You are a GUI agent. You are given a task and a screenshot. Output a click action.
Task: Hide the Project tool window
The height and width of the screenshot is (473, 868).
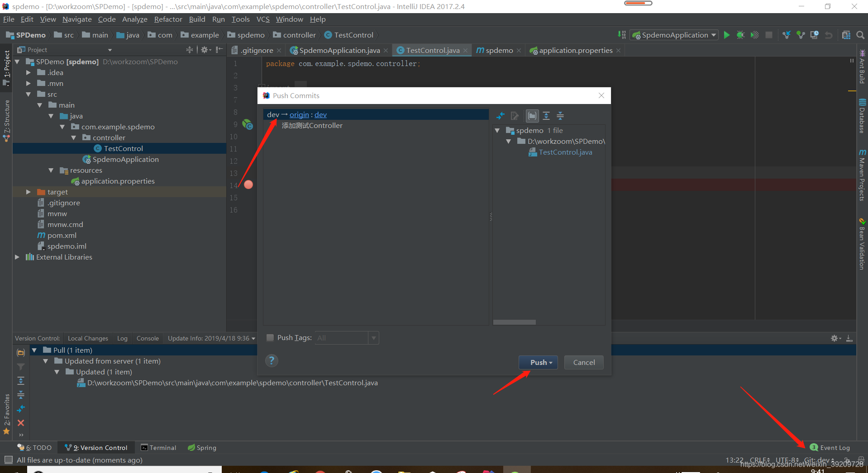click(219, 50)
